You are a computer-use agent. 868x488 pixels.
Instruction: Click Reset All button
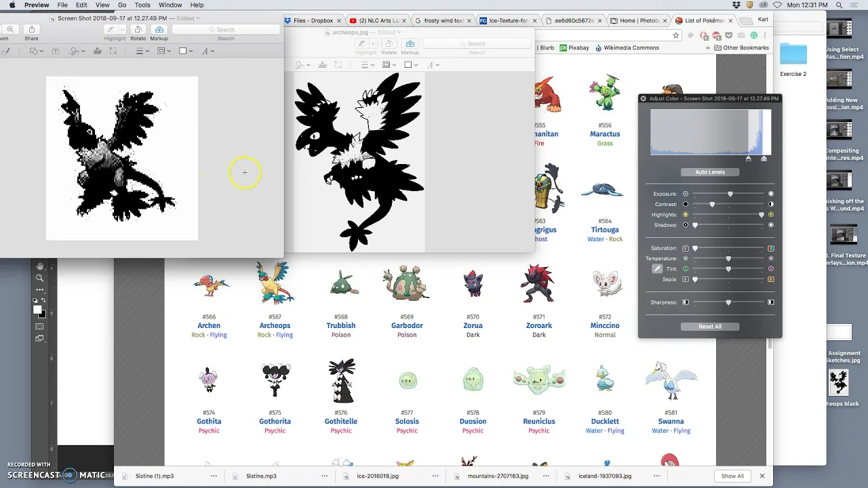pos(710,327)
